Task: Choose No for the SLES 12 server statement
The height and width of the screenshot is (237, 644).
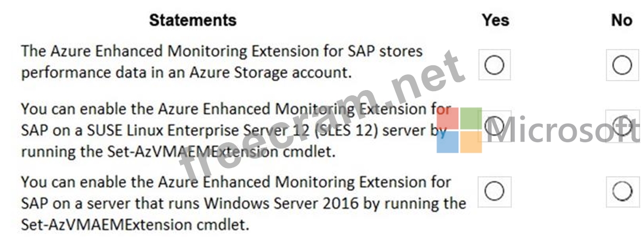Action: (622, 125)
